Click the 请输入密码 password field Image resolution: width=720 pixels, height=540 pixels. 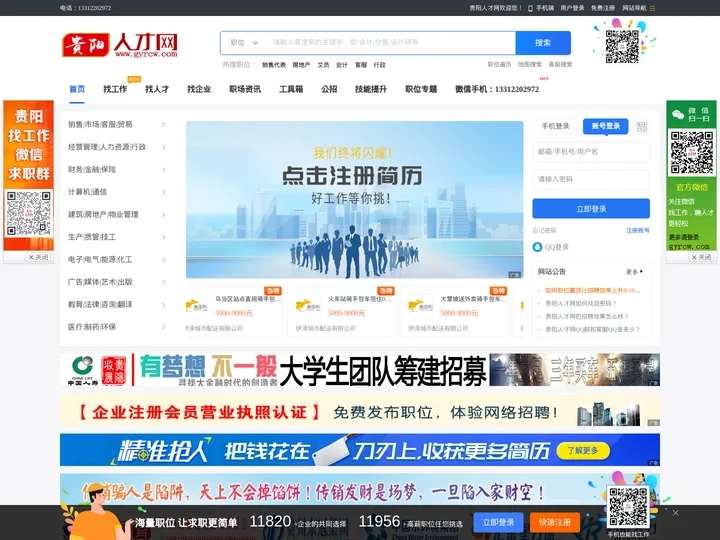point(591,179)
